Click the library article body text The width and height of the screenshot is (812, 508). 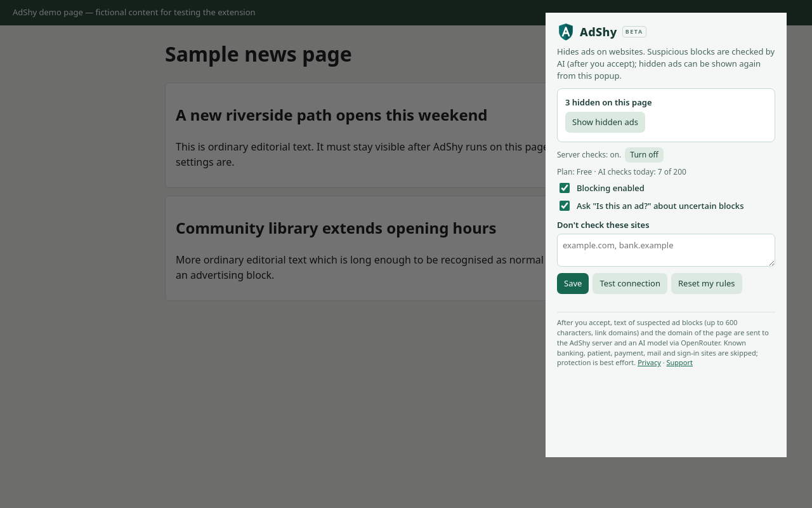(360, 267)
